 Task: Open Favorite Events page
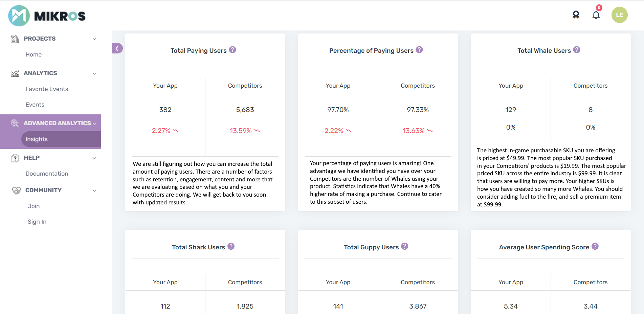[47, 89]
